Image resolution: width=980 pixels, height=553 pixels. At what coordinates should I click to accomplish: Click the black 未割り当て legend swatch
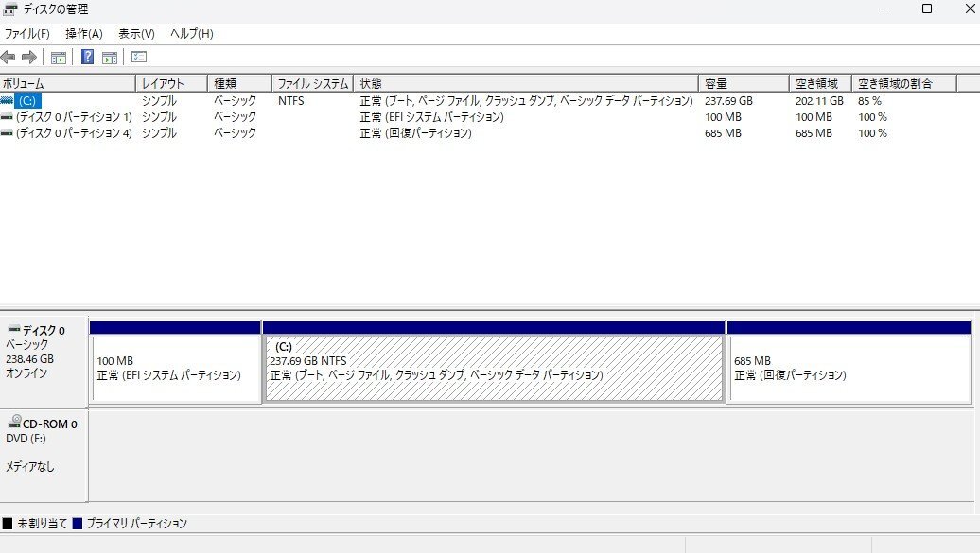8,524
